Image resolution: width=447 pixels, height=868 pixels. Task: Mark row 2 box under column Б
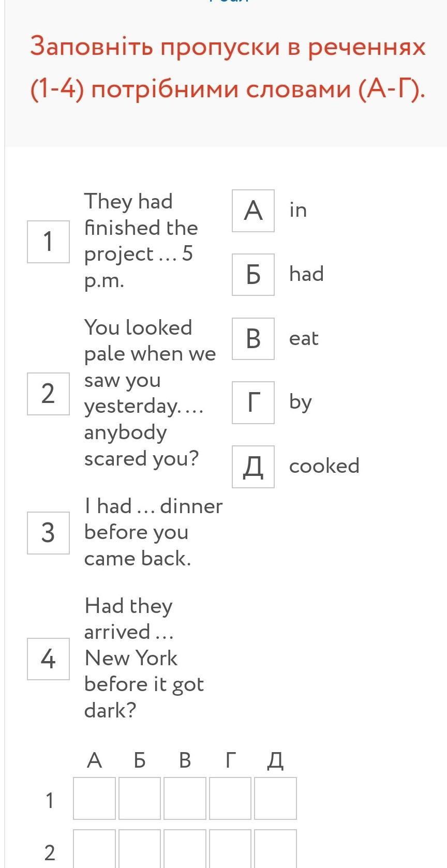(x=140, y=849)
